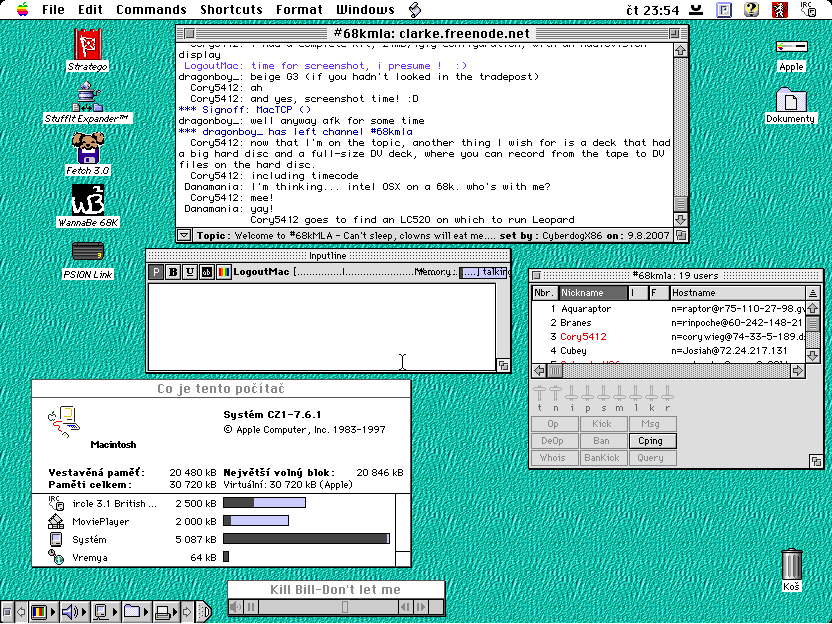Open the Dokumenty folder
The image size is (832, 624).
coord(791,100)
